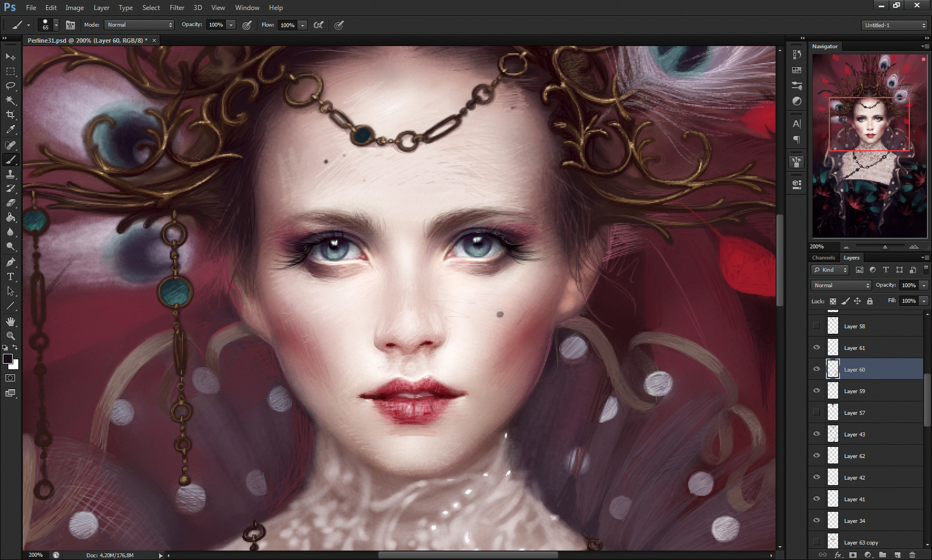The width and height of the screenshot is (932, 560).
Task: Click the background color swatch
Action: 16,365
